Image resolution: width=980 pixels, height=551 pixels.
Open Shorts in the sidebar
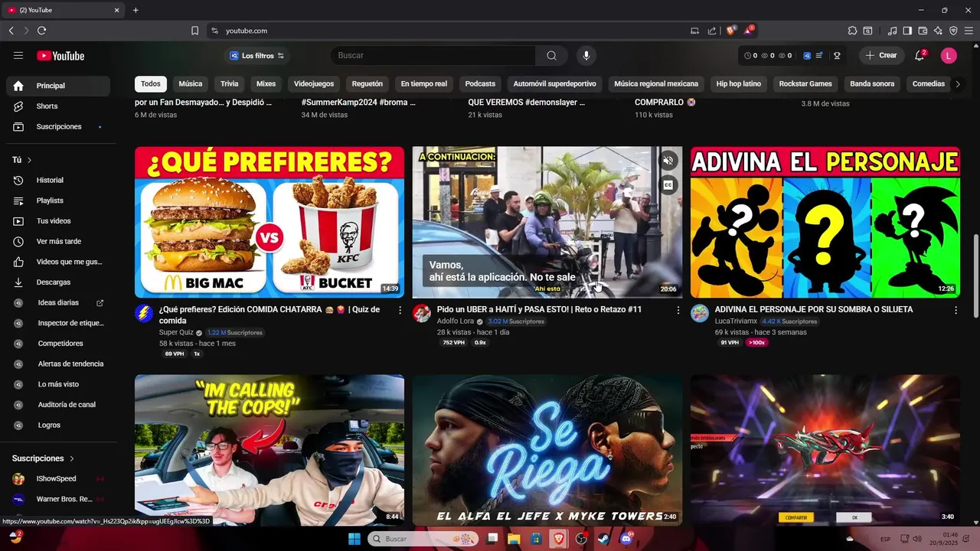[58, 106]
